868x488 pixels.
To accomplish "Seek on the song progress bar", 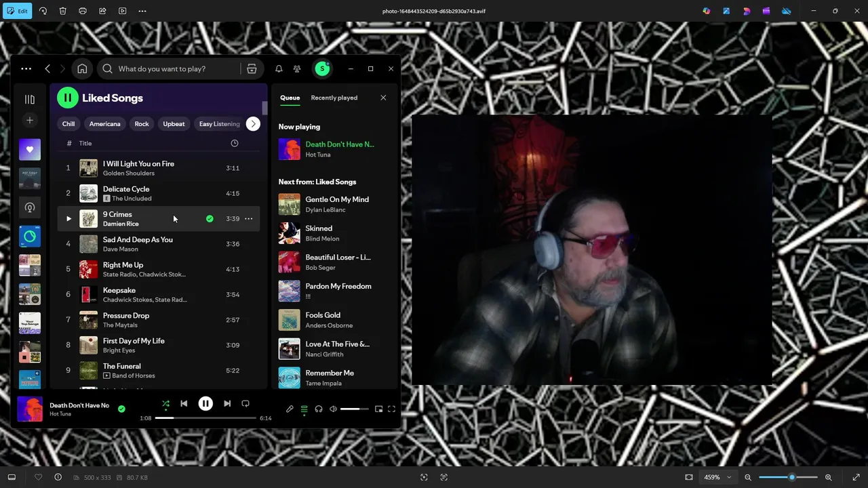I will [x=205, y=418].
